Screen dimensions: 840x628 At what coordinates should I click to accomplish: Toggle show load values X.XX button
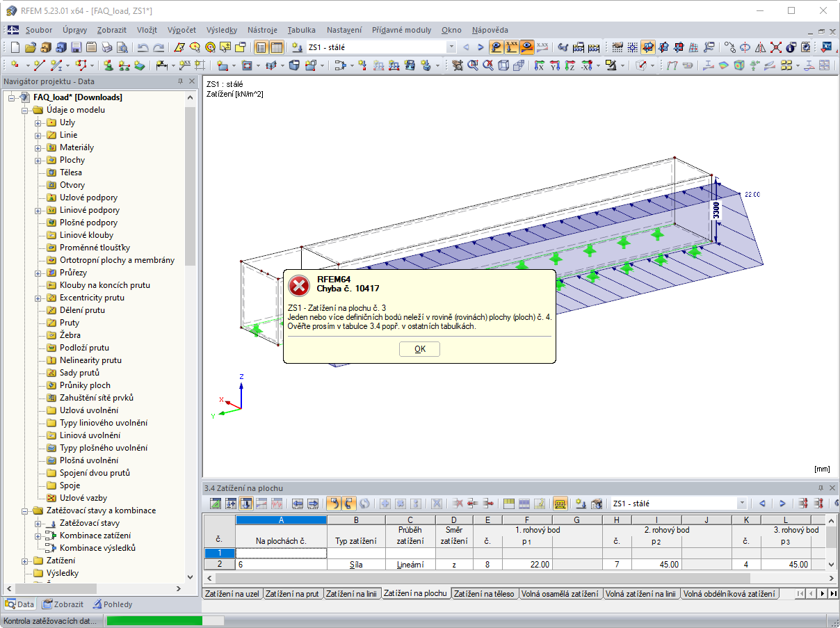(x=512, y=47)
